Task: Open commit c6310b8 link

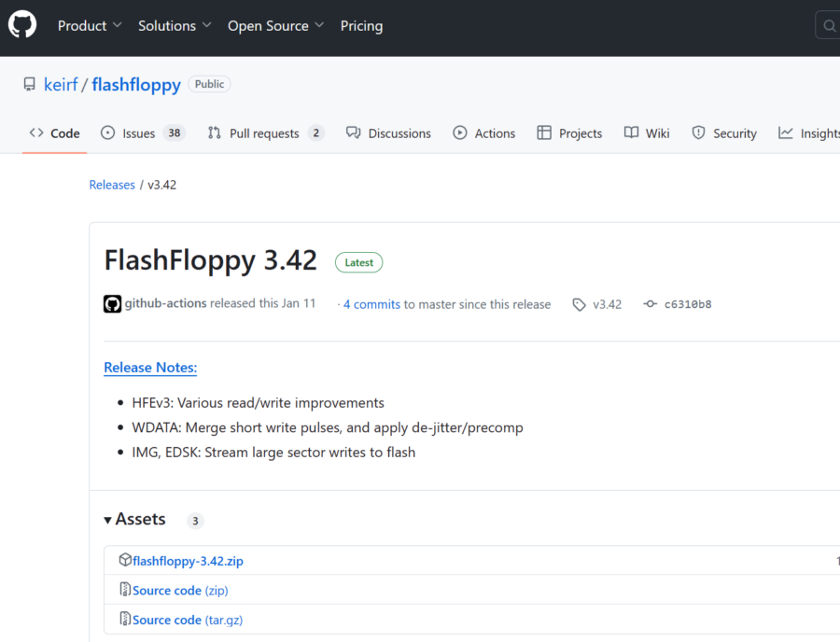Action: coord(688,304)
